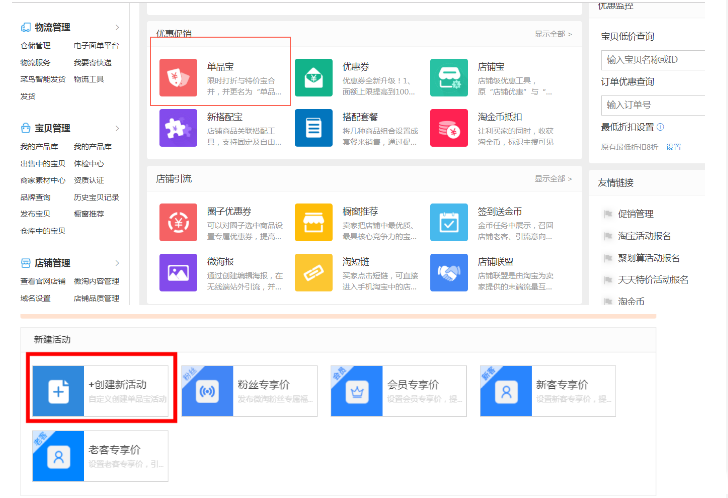Image resolution: width=728 pixels, height=498 pixels.
Task: Open the red 淘金币抵扣 coins icon
Action: click(448, 128)
